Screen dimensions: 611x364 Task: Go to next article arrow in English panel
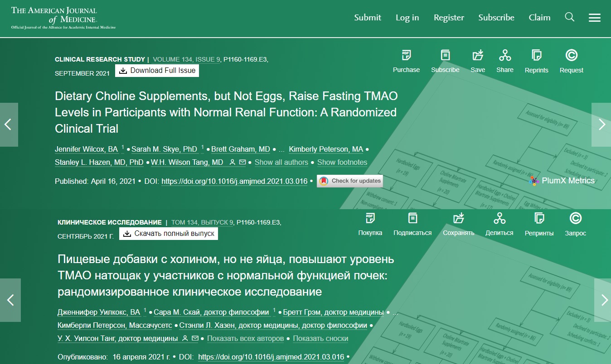(x=601, y=125)
